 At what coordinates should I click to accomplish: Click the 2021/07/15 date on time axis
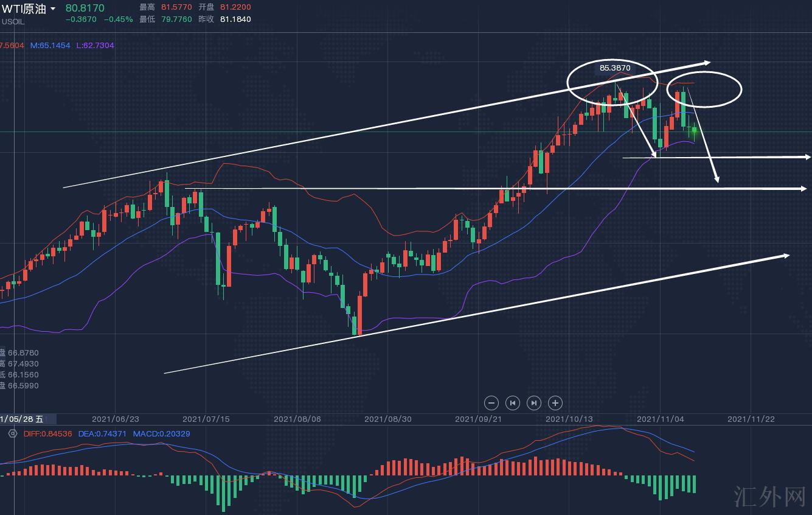206,419
